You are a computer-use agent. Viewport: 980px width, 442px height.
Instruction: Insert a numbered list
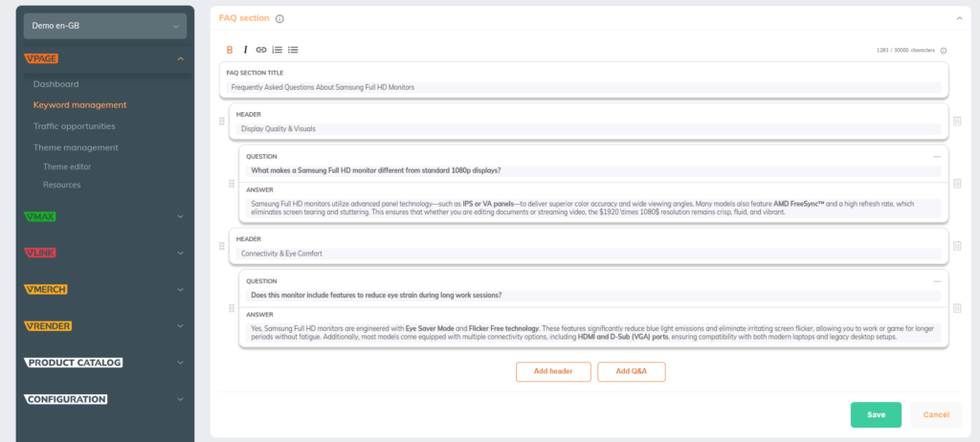point(277,50)
